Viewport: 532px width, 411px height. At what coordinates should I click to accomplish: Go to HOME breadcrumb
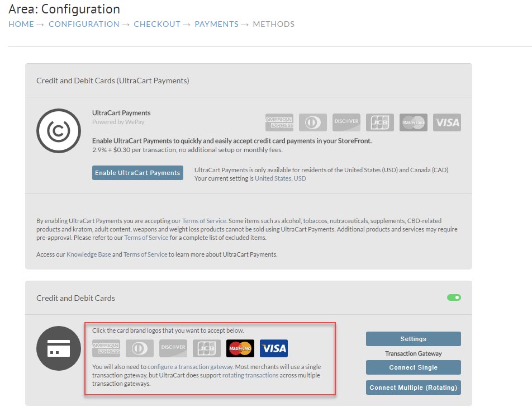click(x=21, y=24)
